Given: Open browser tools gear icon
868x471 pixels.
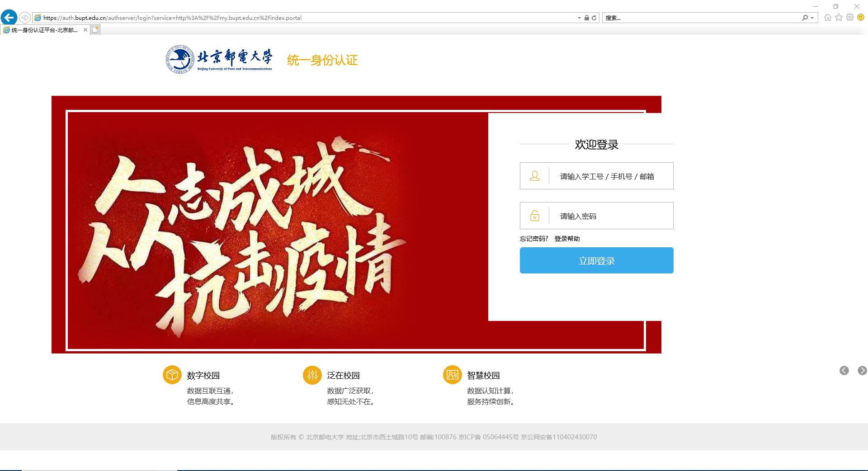Looking at the screenshot, I should coord(850,18).
